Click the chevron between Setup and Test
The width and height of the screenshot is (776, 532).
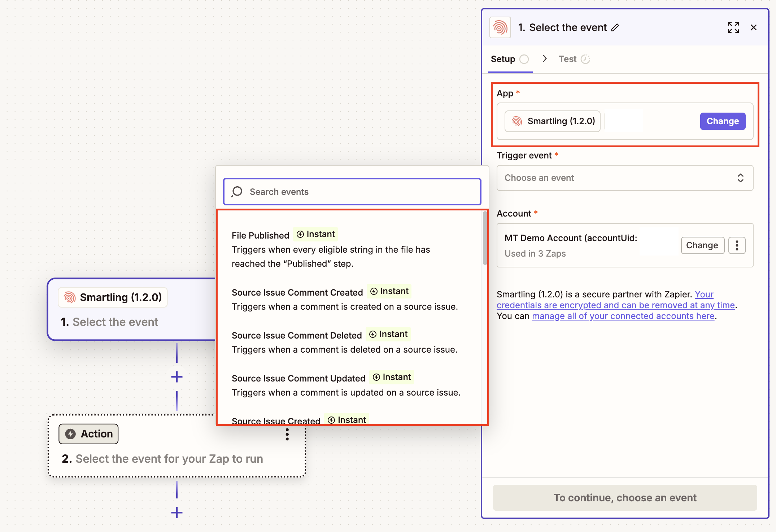coord(545,58)
